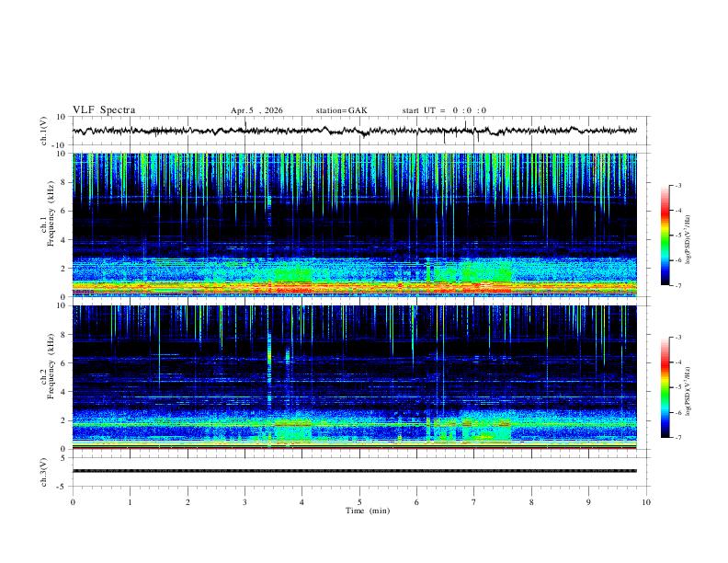The width and height of the screenshot is (728, 563).
Task: Click the ch.1 spectrogram color scale bar
Action: pyautogui.click(x=665, y=236)
